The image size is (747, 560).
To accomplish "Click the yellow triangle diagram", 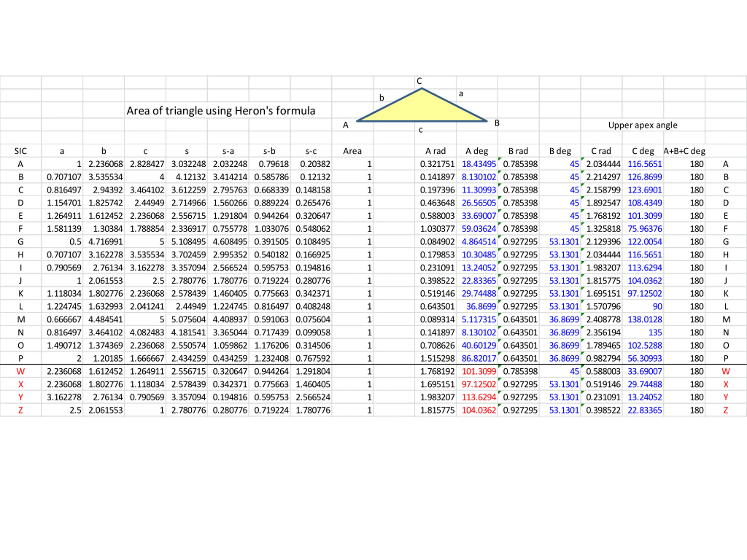I will point(422,105).
